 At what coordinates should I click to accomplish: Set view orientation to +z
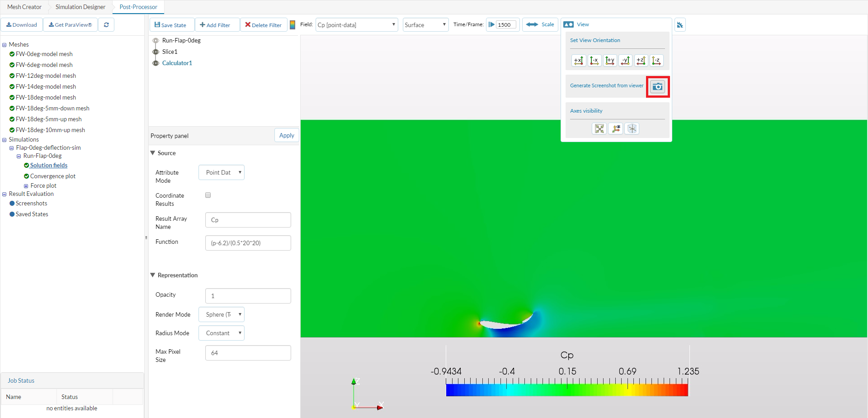(x=641, y=61)
